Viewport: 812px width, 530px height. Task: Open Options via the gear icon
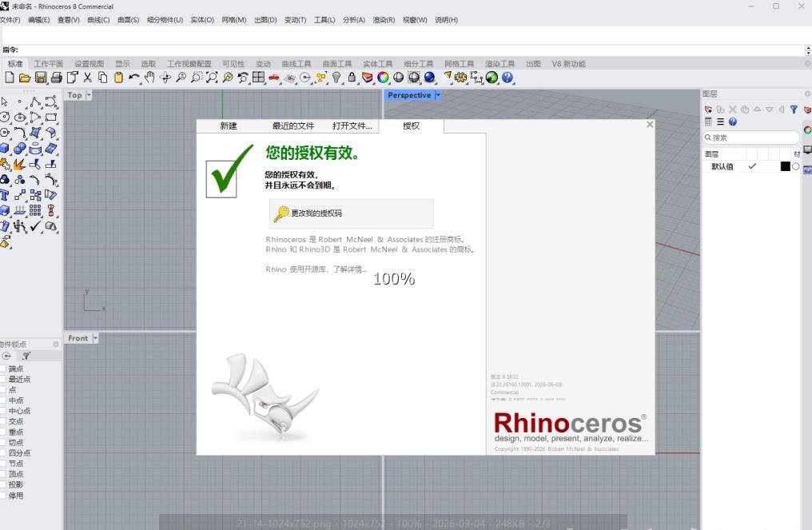click(x=460, y=78)
